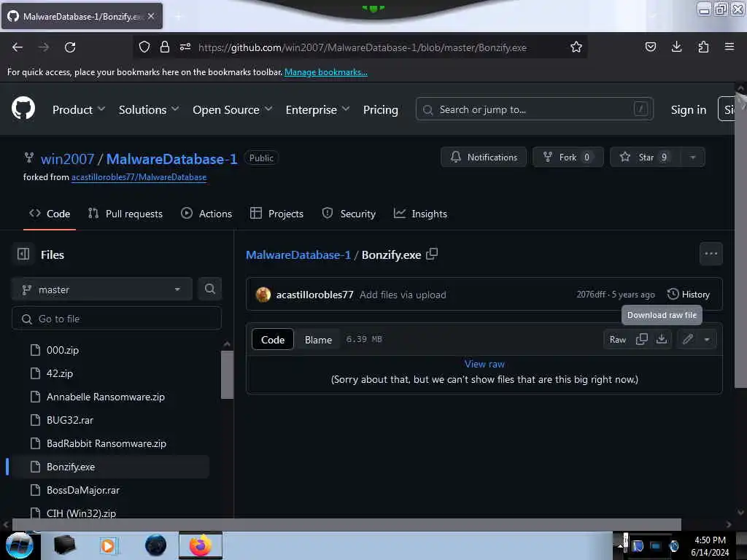Copy the file path next to Bonzify.exe
This screenshot has height=560, width=747.
click(432, 254)
